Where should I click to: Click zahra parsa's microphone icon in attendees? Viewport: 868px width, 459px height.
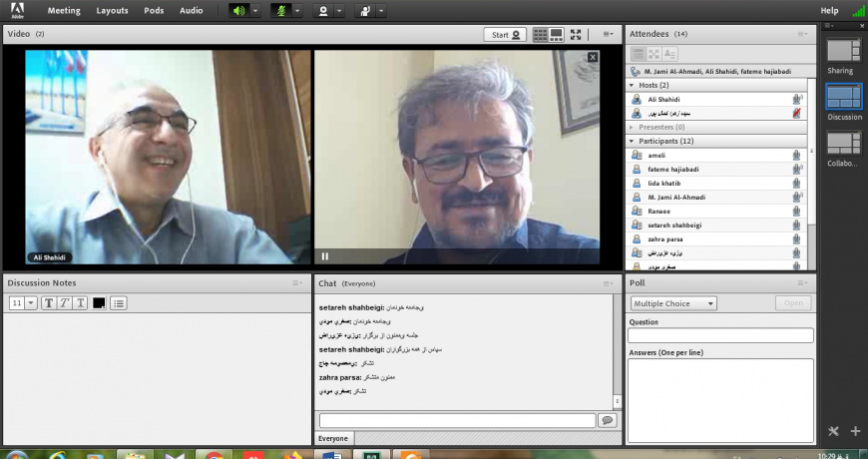pos(796,239)
